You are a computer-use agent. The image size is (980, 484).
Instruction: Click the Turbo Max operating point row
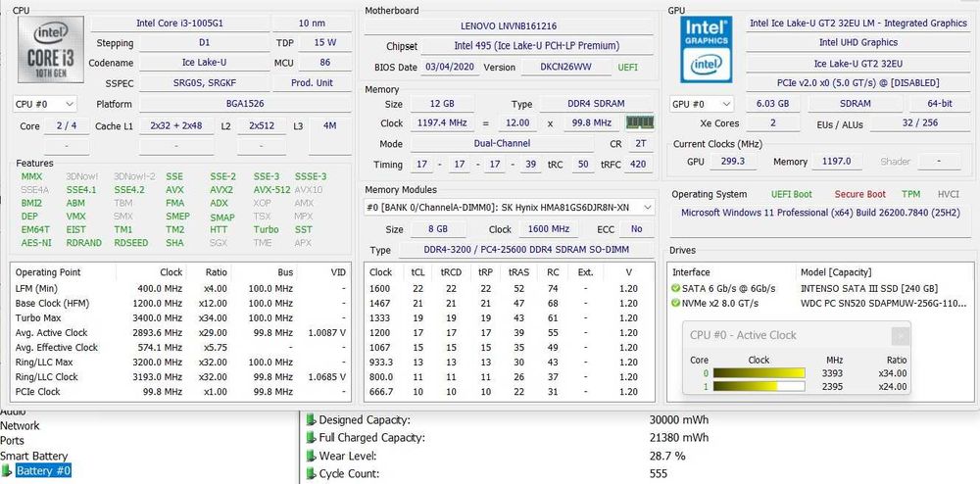[180, 317]
